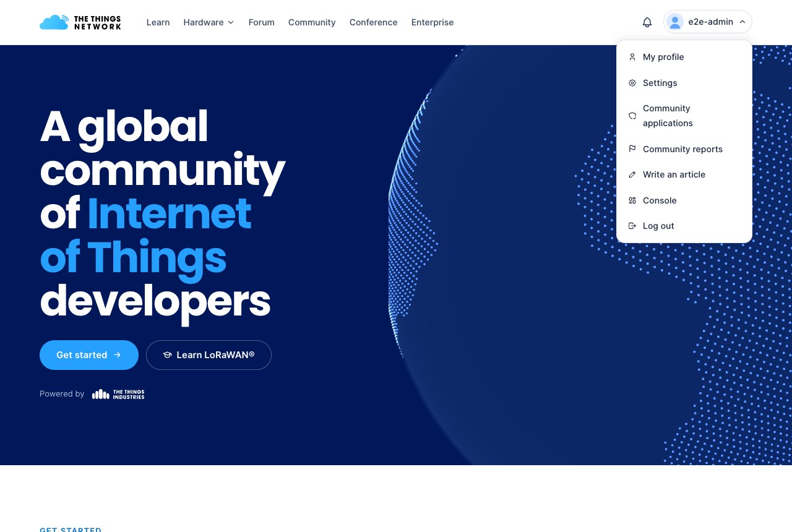Image resolution: width=792 pixels, height=532 pixels.
Task: Click The Things Network cloud logo
Action: tap(80, 22)
